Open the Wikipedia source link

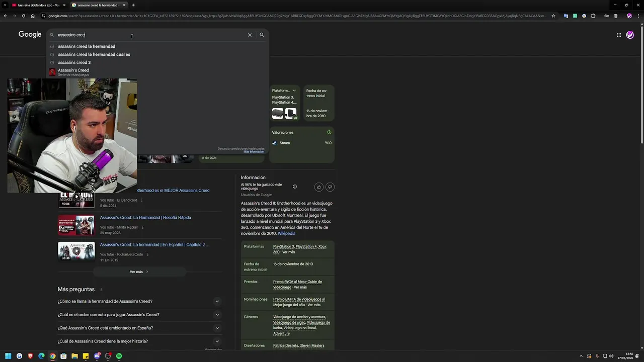(x=287, y=233)
